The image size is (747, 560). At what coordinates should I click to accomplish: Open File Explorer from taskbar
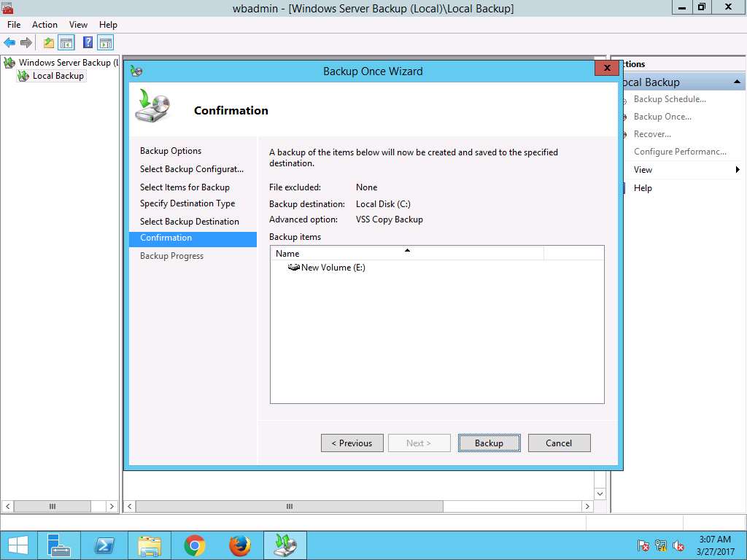tap(150, 545)
